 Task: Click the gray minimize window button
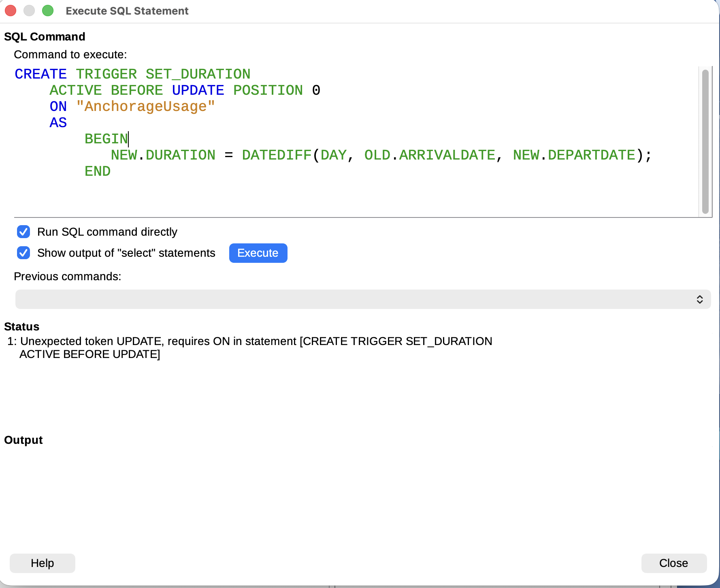pos(29,11)
